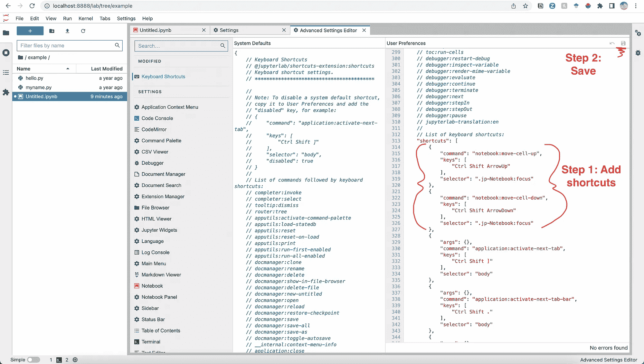Select Keyboard Shortcuts in Modified list
This screenshot has height=364, width=644.
pyautogui.click(x=163, y=77)
